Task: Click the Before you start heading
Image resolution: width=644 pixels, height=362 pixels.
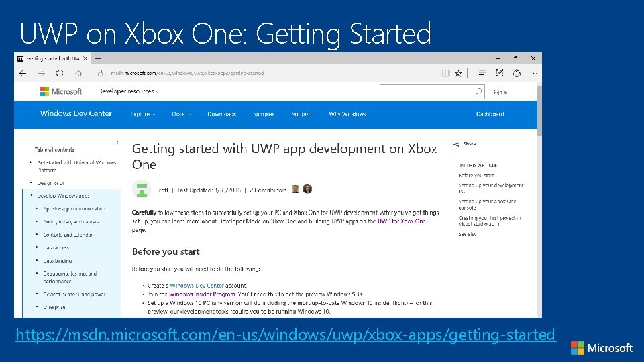Action: [166, 251]
